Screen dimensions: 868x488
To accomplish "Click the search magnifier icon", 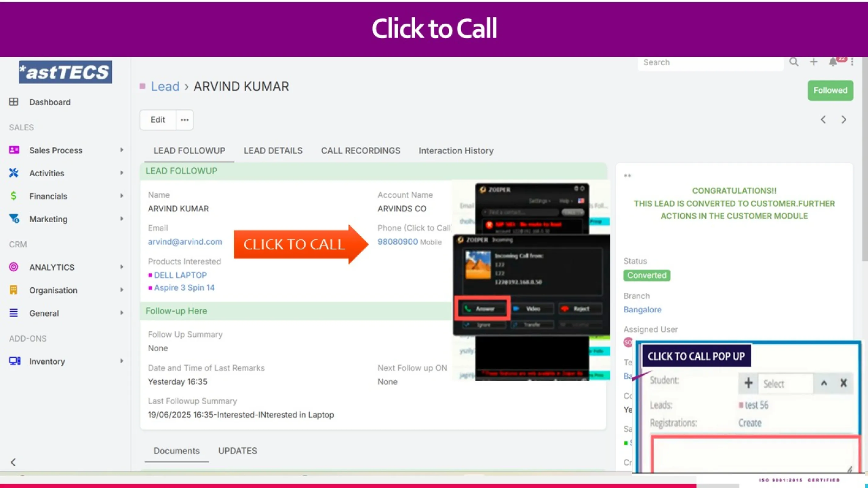I will (794, 62).
